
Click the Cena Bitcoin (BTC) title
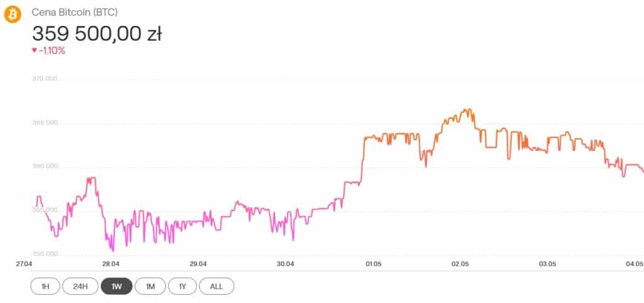coord(75,13)
